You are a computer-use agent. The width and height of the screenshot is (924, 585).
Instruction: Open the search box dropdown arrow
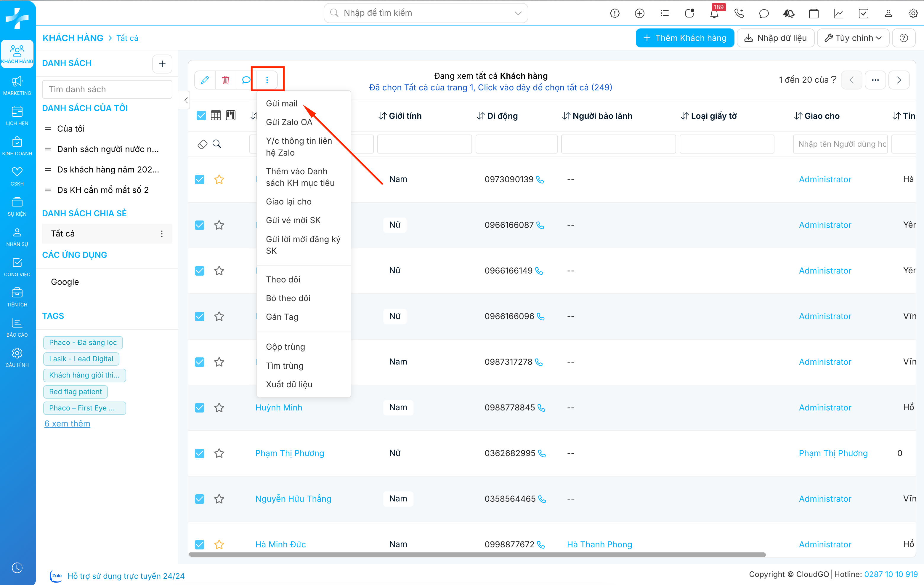pyautogui.click(x=518, y=13)
